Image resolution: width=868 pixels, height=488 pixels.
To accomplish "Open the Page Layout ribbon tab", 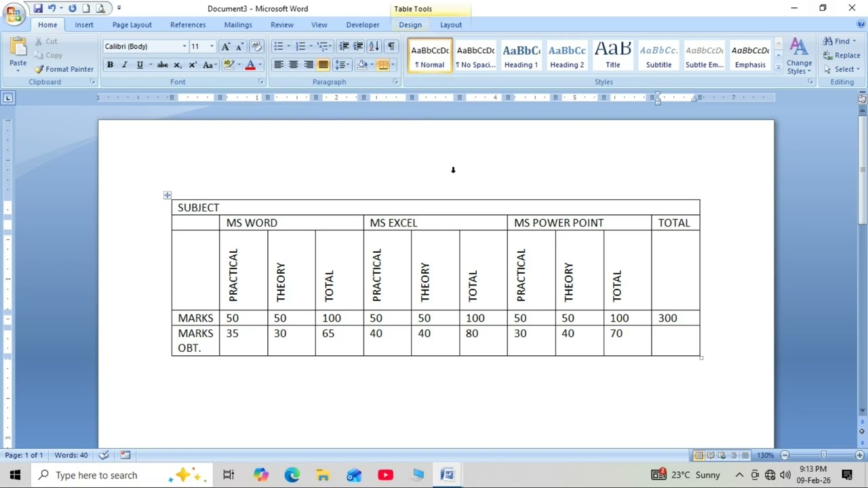I will click(x=132, y=24).
